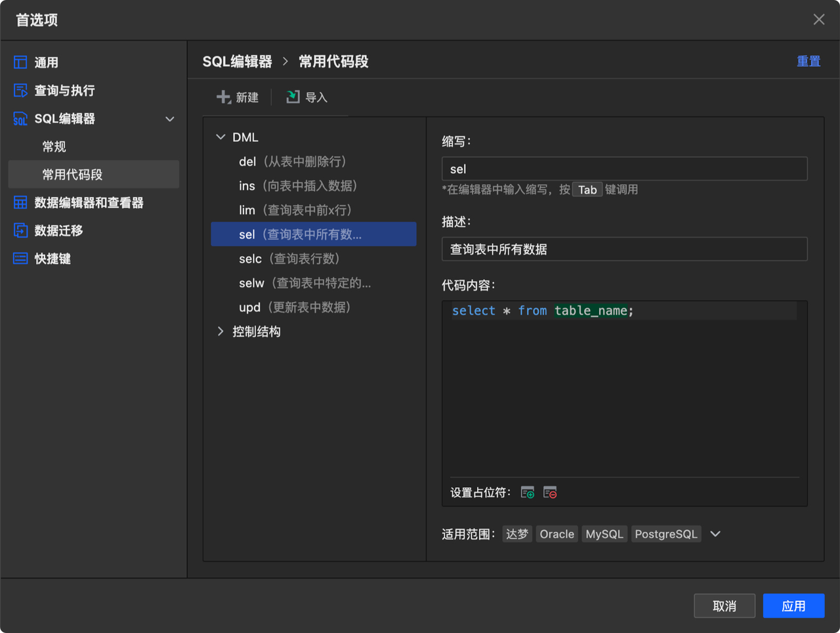This screenshot has width=840, height=633.
Task: Open 数据迁移 using its transfer icon
Action: (x=19, y=230)
